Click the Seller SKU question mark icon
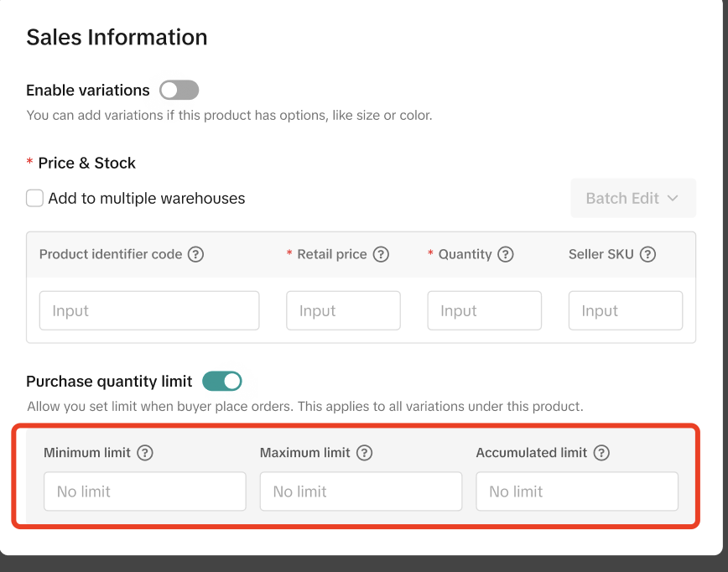This screenshot has width=728, height=572. (x=647, y=254)
